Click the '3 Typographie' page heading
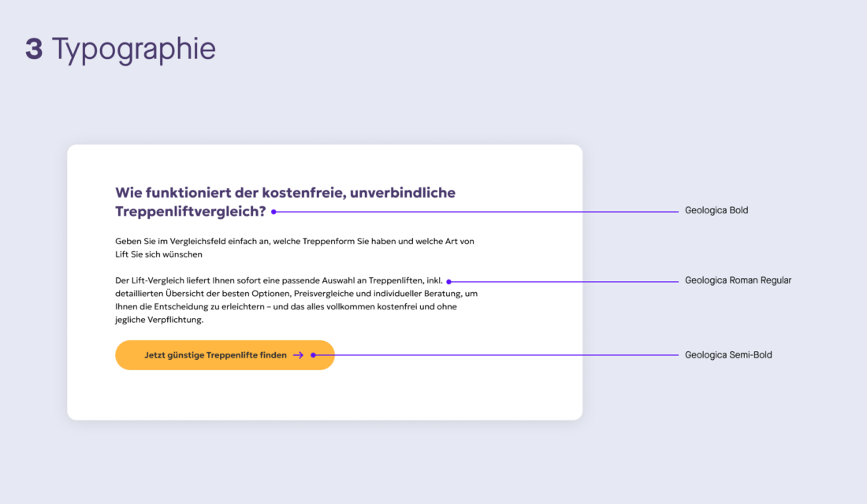Screen dimensions: 867x504 [121, 50]
